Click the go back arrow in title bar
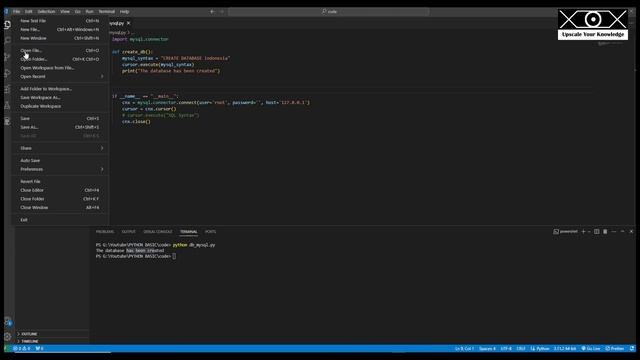The width and height of the screenshot is (640, 360). pos(212,11)
